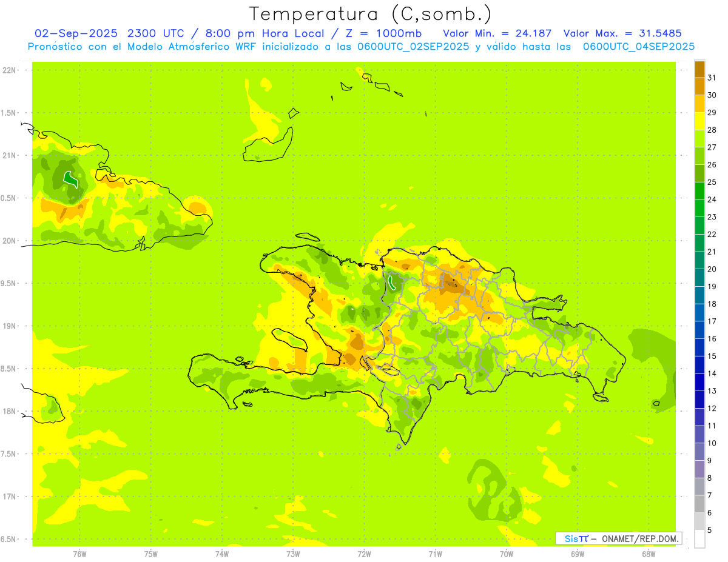Click the '13' label on the color scale
Image resolution: width=728 pixels, height=562 pixels.
[x=712, y=391]
